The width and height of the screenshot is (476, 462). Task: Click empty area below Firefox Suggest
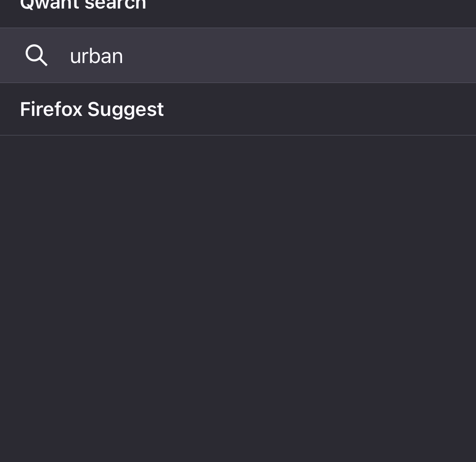(x=238, y=285)
